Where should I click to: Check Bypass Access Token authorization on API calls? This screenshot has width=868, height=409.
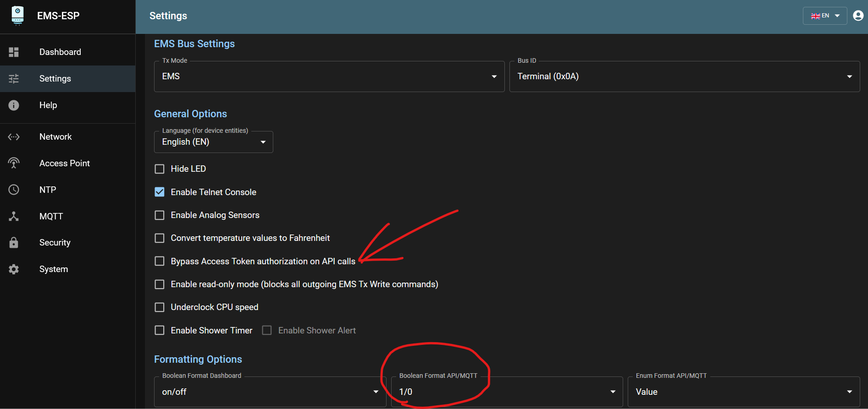pyautogui.click(x=160, y=261)
